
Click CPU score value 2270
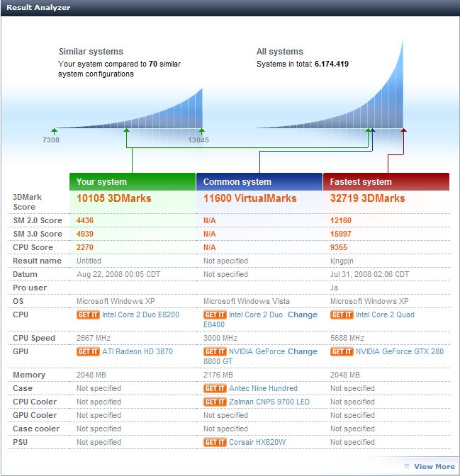(85, 247)
